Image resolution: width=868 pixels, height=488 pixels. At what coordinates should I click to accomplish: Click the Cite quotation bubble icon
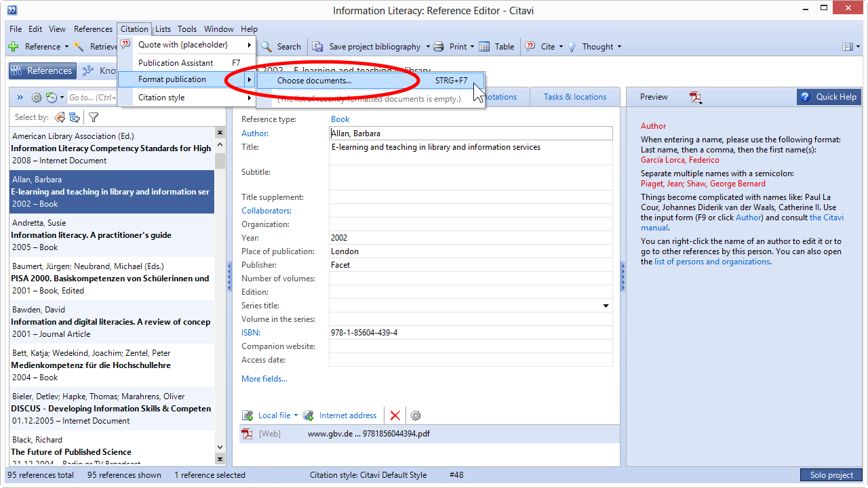tap(530, 47)
